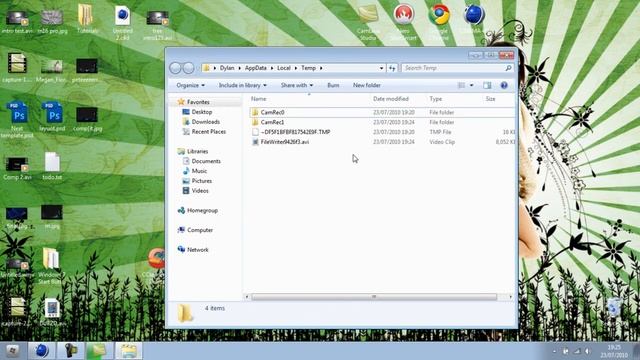Change view using the view mode icon
Image resolution: width=640 pixels, height=360 pixels.
coord(461,85)
